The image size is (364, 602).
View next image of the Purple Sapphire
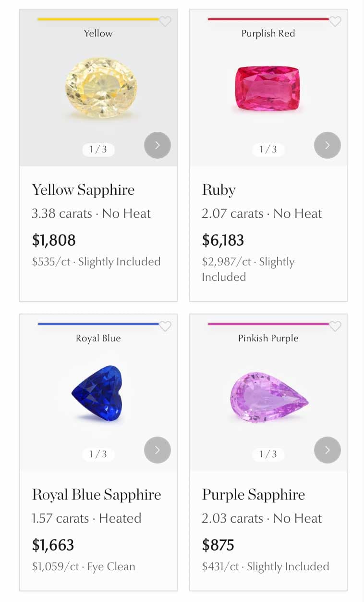coord(328,450)
